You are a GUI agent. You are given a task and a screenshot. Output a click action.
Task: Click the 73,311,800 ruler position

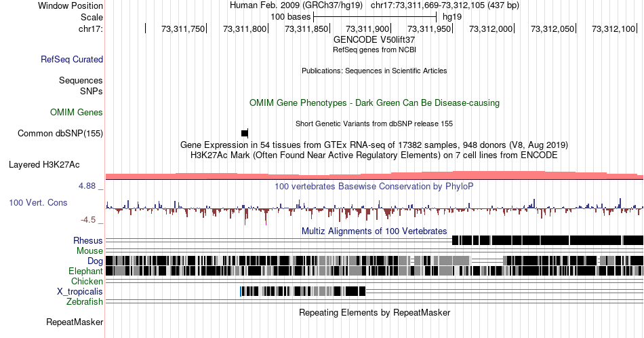tap(244, 29)
